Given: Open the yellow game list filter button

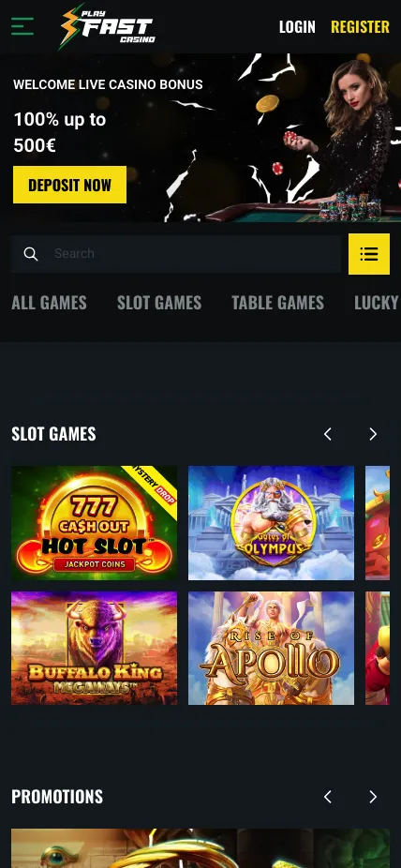Looking at the screenshot, I should pyautogui.click(x=369, y=254).
